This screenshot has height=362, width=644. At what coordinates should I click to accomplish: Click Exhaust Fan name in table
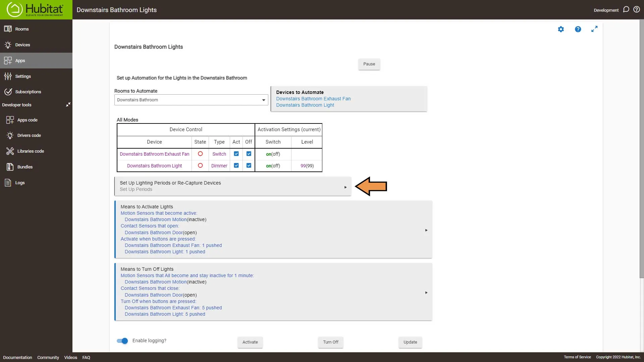154,154
